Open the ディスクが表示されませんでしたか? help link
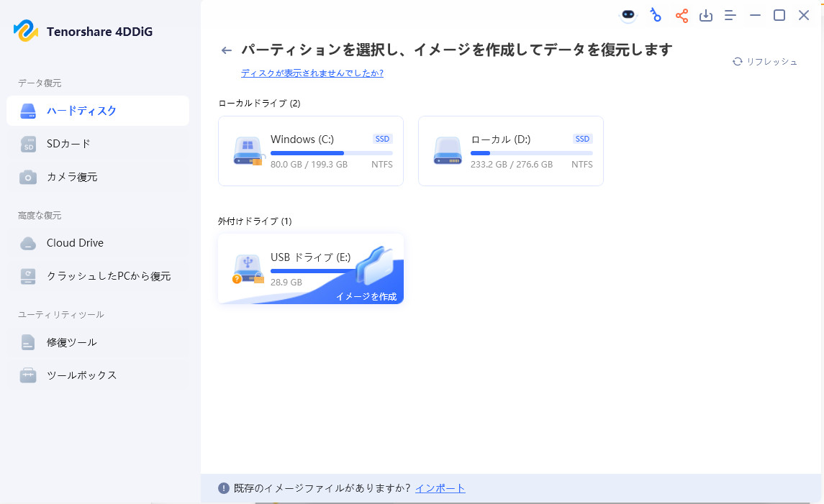 [x=312, y=73]
